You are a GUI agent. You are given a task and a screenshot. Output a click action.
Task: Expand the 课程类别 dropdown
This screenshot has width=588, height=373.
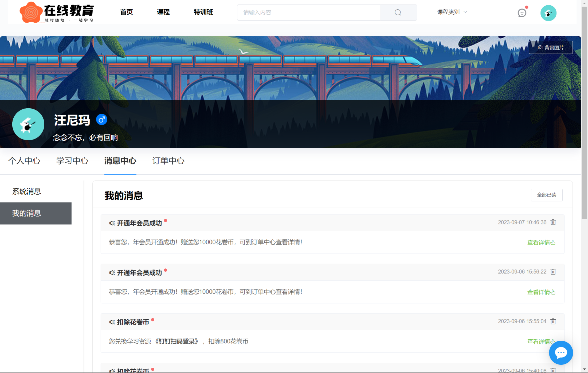click(x=448, y=12)
